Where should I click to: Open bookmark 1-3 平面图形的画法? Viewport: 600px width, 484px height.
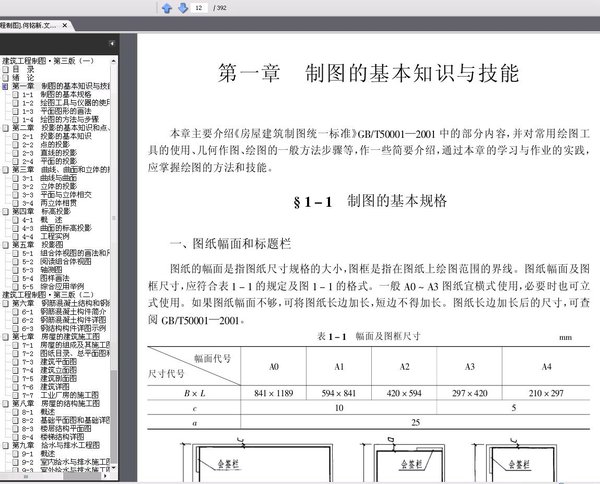point(57,111)
